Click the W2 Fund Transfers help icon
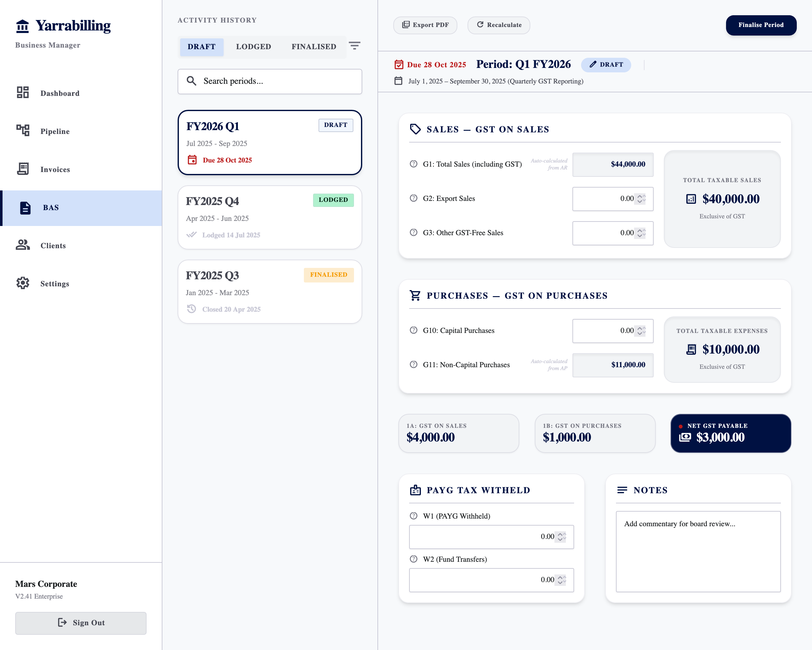Image resolution: width=812 pixels, height=650 pixels. click(x=414, y=559)
